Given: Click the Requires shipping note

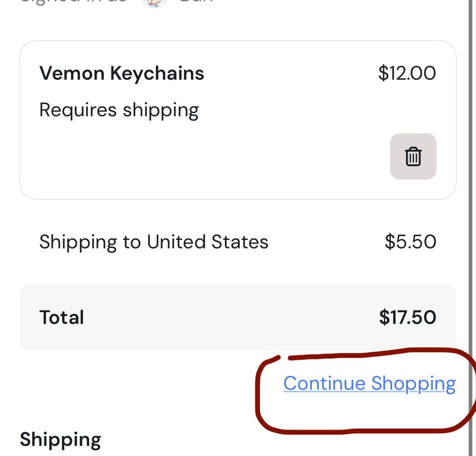Looking at the screenshot, I should [x=119, y=111].
